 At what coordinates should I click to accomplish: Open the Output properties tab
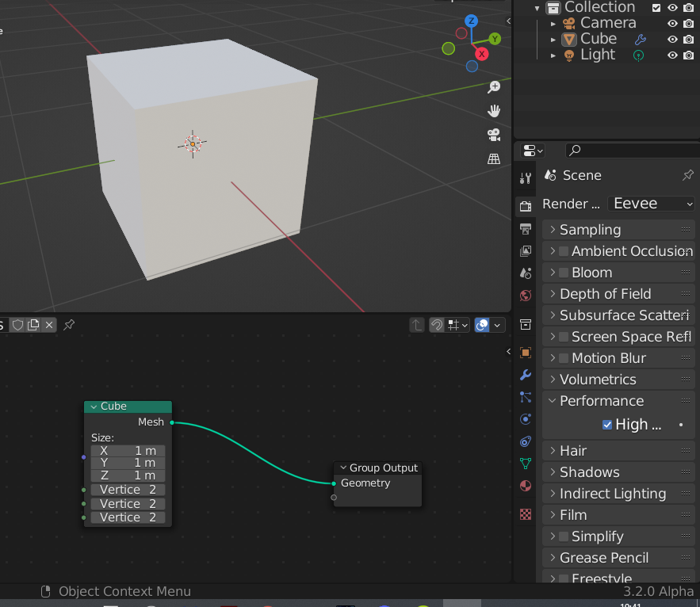click(526, 229)
